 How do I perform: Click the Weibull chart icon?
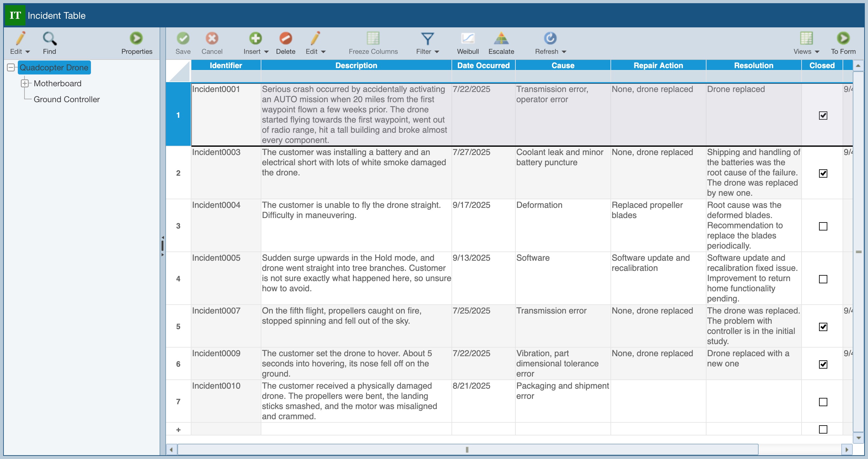coord(467,39)
